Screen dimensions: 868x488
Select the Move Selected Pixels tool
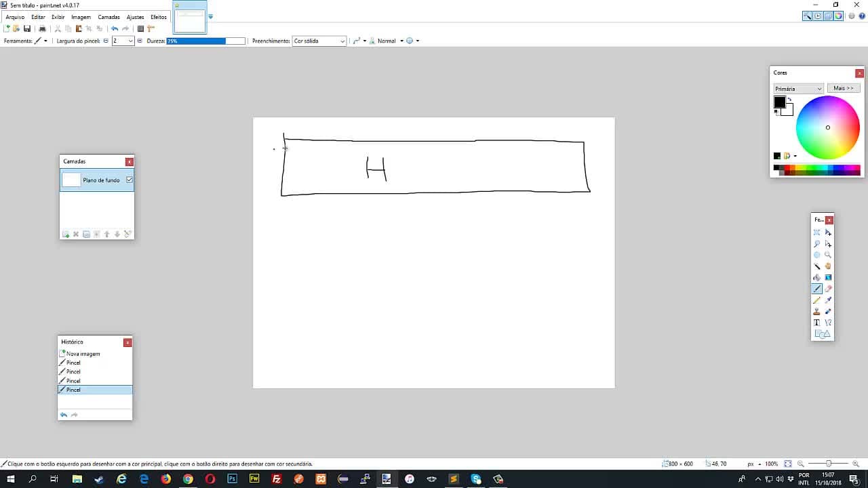[x=828, y=232]
